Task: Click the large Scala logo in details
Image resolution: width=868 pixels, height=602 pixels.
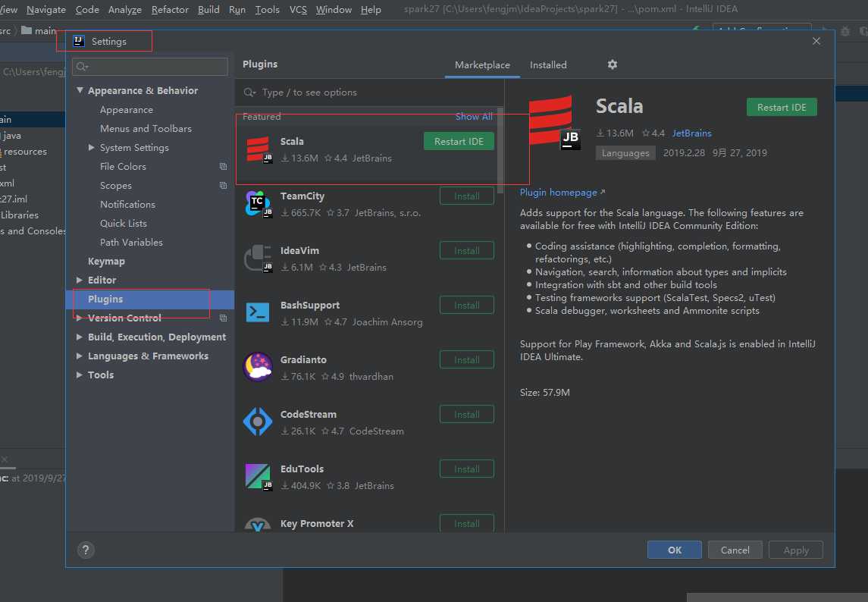Action: coord(554,122)
